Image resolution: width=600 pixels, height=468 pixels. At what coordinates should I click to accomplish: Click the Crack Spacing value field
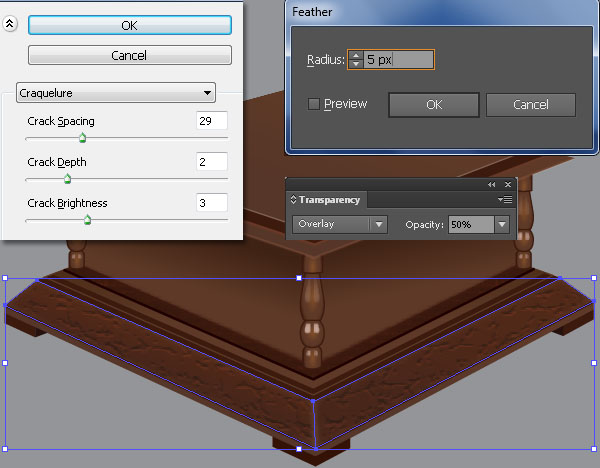pos(212,121)
